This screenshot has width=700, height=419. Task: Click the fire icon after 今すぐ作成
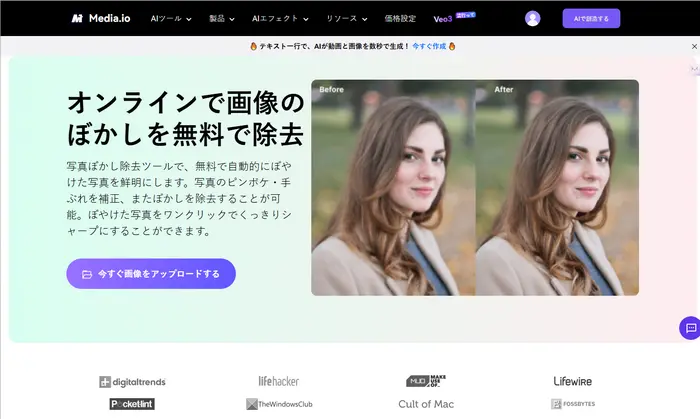[x=452, y=46]
